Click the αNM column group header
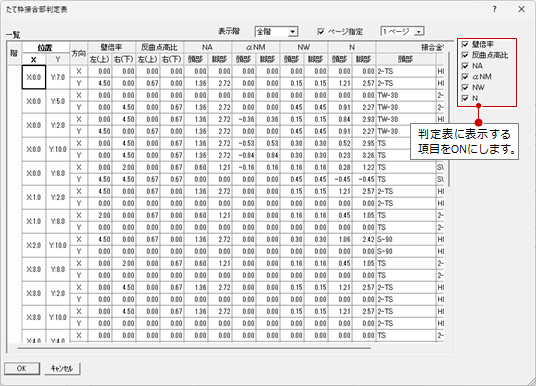The height and width of the screenshot is (386, 536). coord(256,47)
